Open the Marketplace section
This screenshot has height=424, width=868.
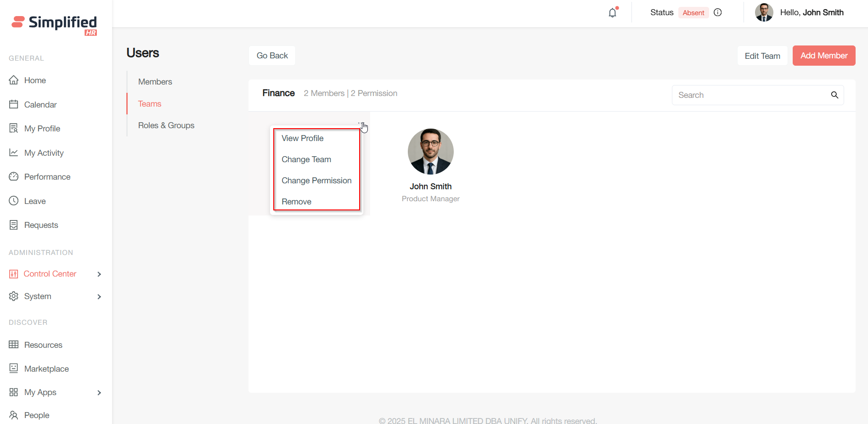tap(46, 369)
